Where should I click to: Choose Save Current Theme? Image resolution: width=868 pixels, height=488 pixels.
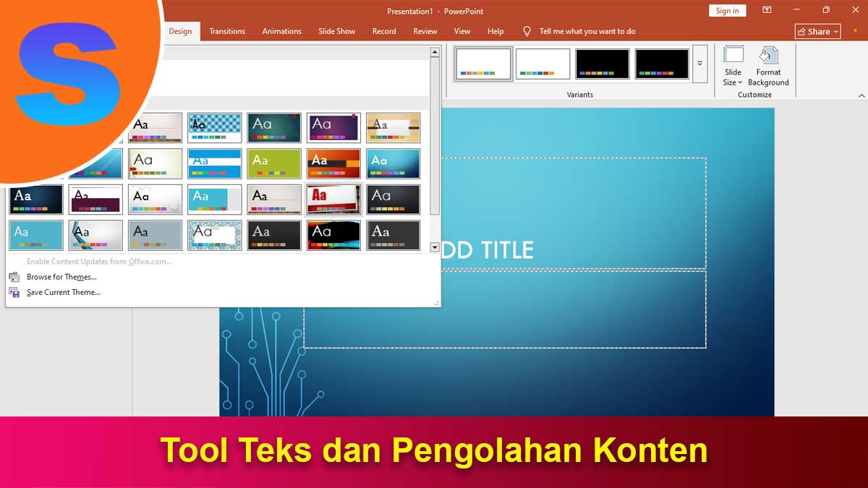point(64,292)
